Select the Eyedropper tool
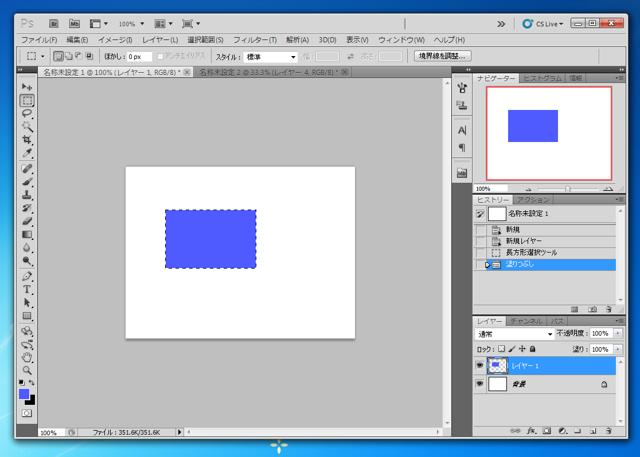This screenshot has width=640, height=457. [x=27, y=154]
